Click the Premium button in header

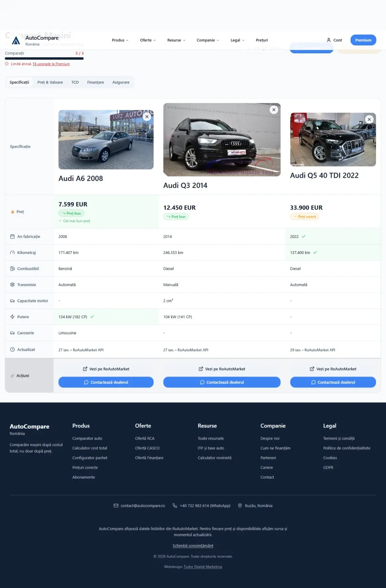click(363, 40)
